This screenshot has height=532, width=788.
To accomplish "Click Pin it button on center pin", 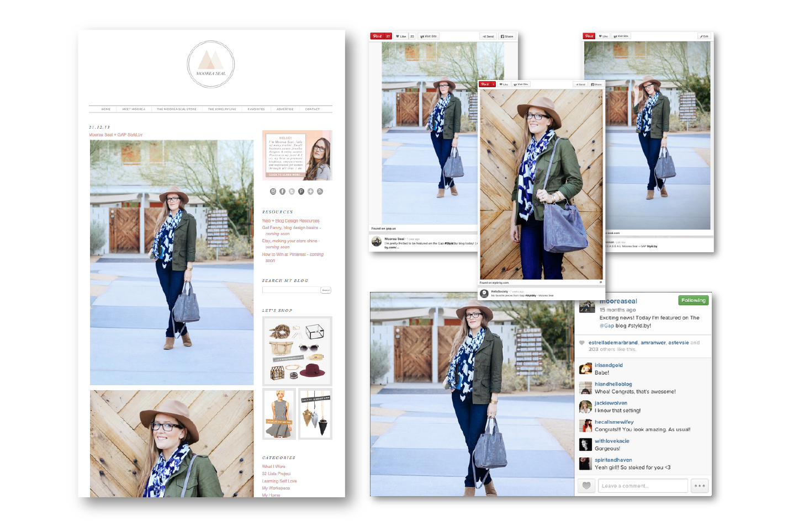I will [x=488, y=84].
